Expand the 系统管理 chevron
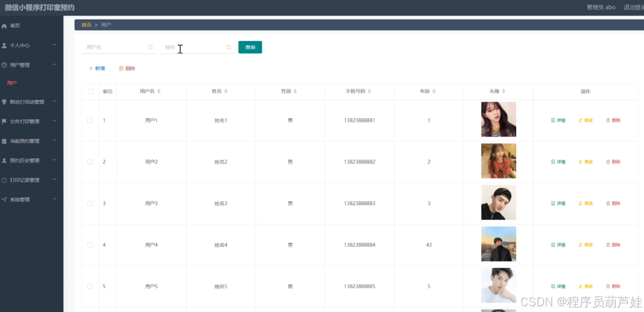Image resolution: width=644 pixels, height=312 pixels. 54,199
